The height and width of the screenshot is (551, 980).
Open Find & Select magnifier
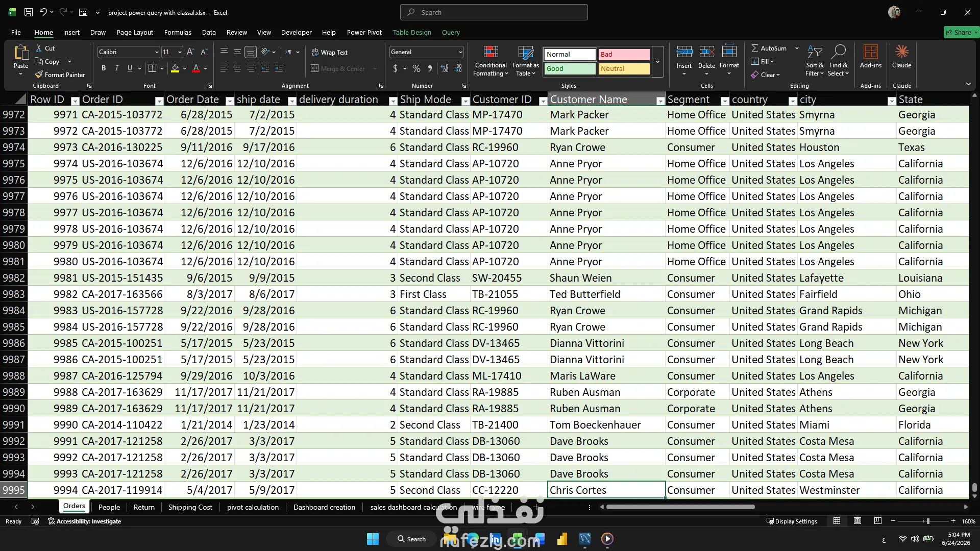coord(838,61)
